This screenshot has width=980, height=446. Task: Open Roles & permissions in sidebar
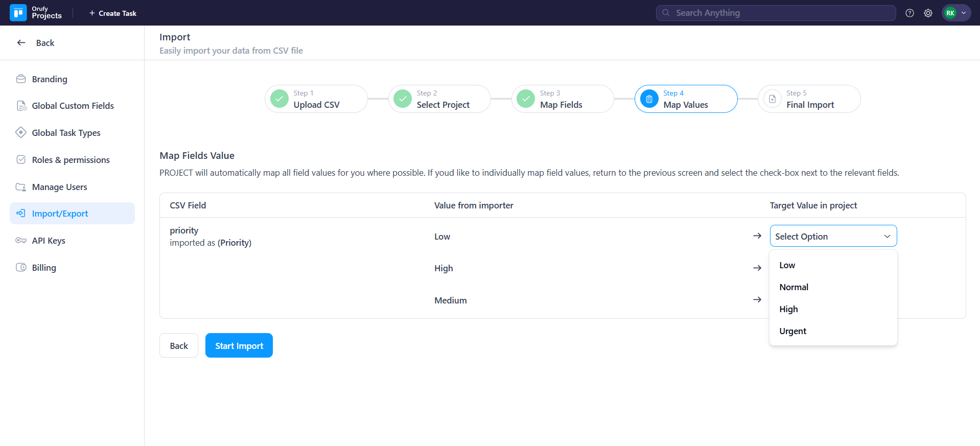[71, 160]
